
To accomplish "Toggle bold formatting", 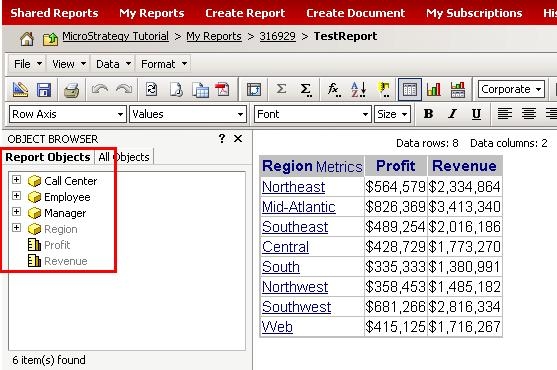I will click(428, 114).
